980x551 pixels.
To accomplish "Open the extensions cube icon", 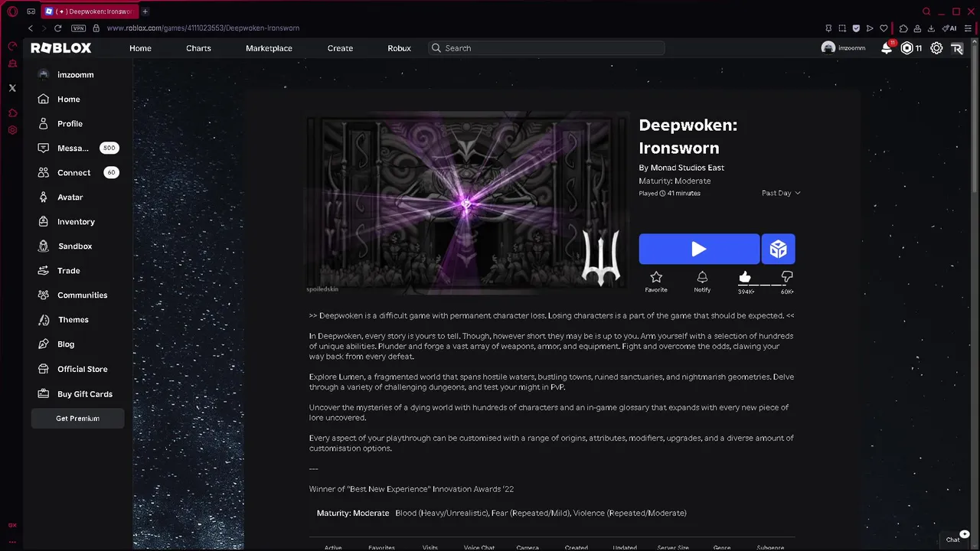I will pos(903,28).
